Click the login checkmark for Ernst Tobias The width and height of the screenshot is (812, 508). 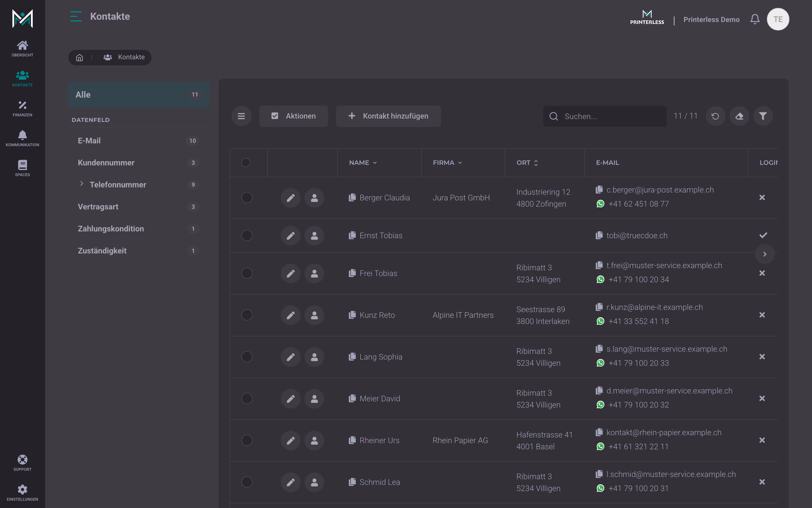click(x=763, y=235)
